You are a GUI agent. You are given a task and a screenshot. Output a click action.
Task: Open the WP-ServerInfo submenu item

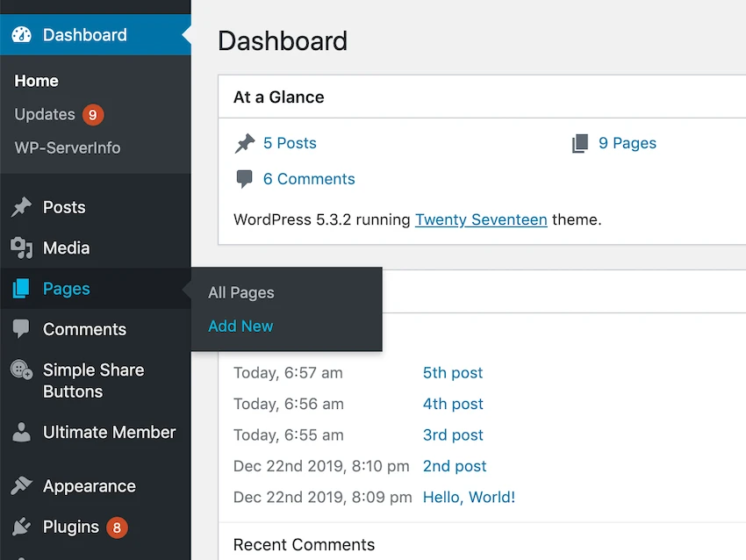coord(68,148)
